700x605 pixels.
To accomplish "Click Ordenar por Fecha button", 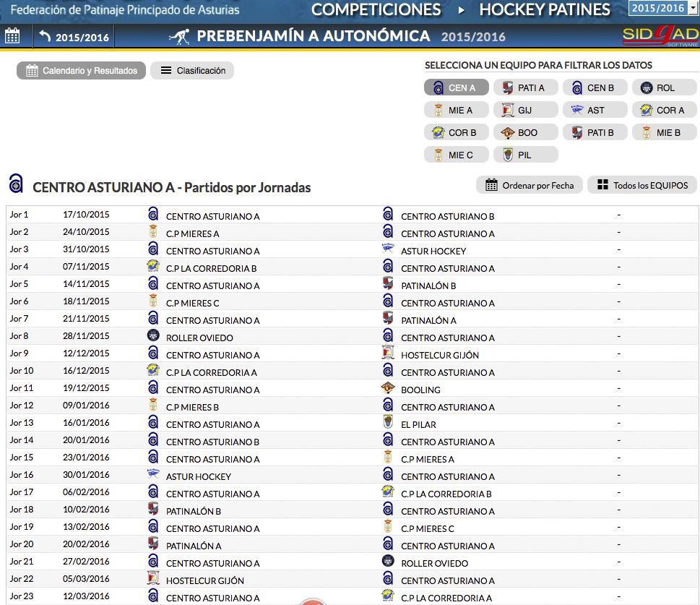I will coord(529,185).
